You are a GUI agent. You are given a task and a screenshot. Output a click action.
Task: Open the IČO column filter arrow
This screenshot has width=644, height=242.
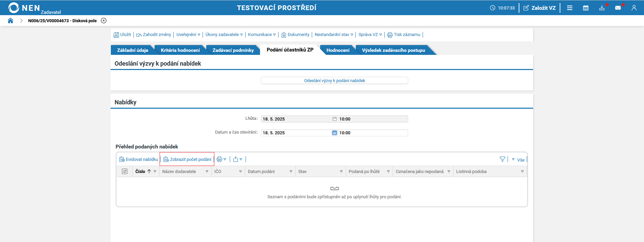point(241,172)
